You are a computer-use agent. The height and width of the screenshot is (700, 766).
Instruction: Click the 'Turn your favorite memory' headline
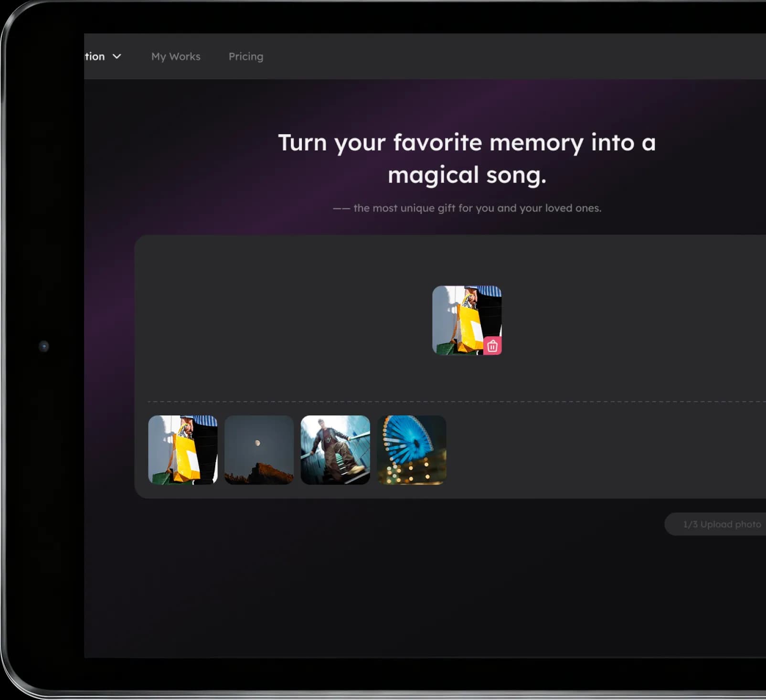pyautogui.click(x=467, y=143)
